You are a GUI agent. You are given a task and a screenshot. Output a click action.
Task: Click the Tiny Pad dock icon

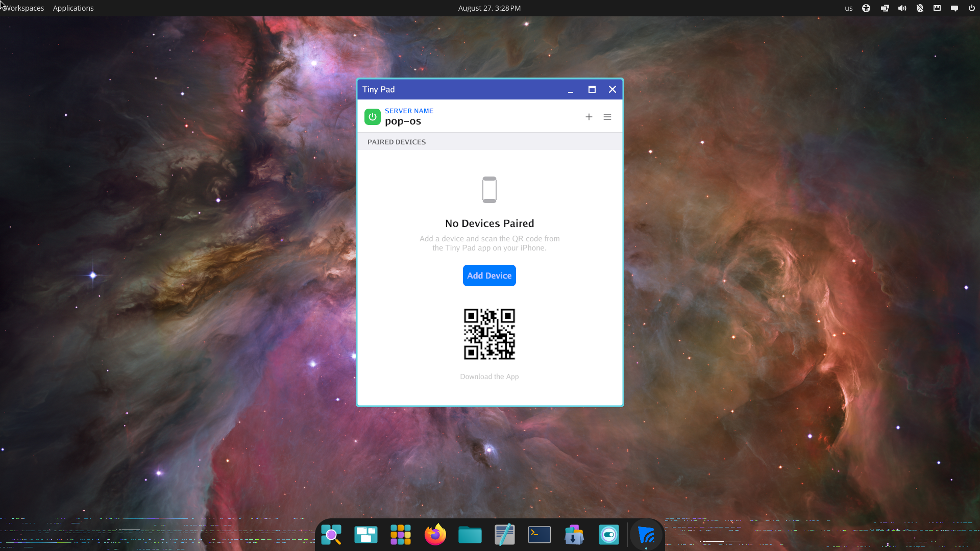click(646, 535)
